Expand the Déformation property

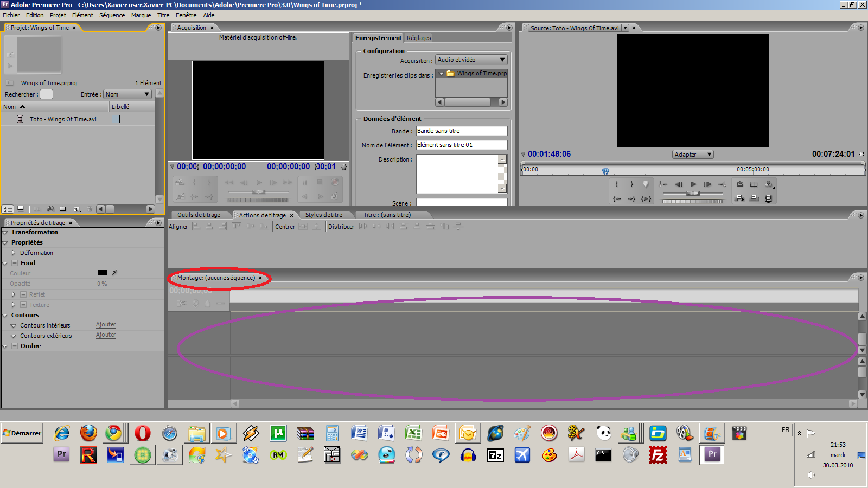[x=14, y=253]
